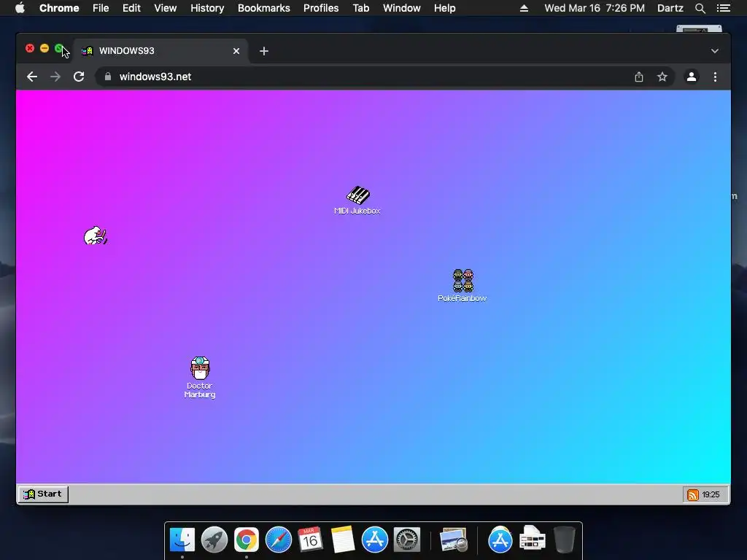Open the MIDI Jukebox desktop icon
Image resolution: width=747 pixels, height=560 pixels.
[x=357, y=200]
